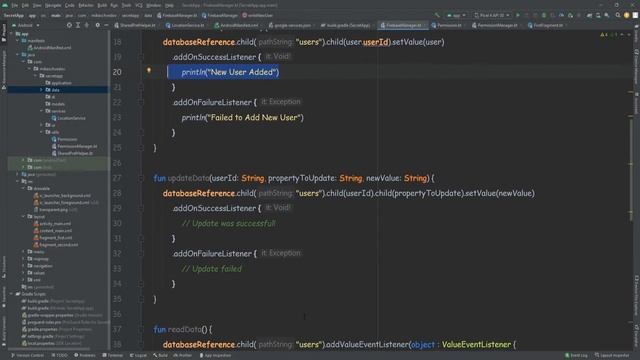Open the File menu
This screenshot has width=640, height=360.
(x=15, y=5)
